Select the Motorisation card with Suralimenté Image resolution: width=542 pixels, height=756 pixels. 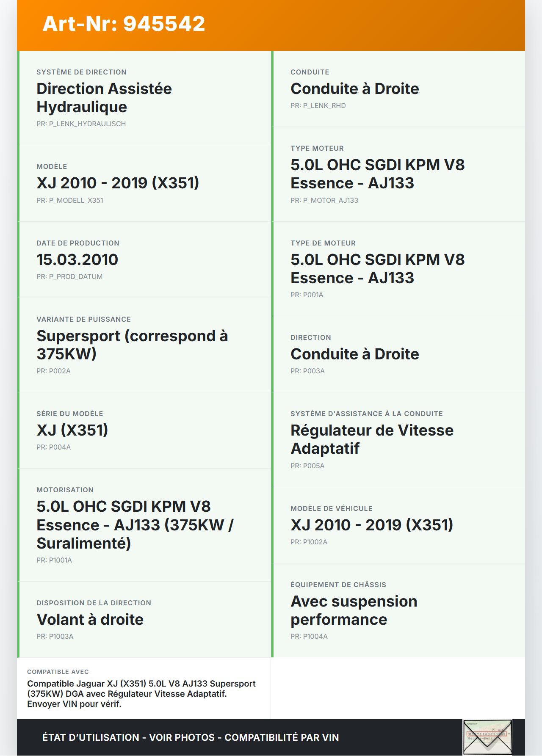[145, 525]
